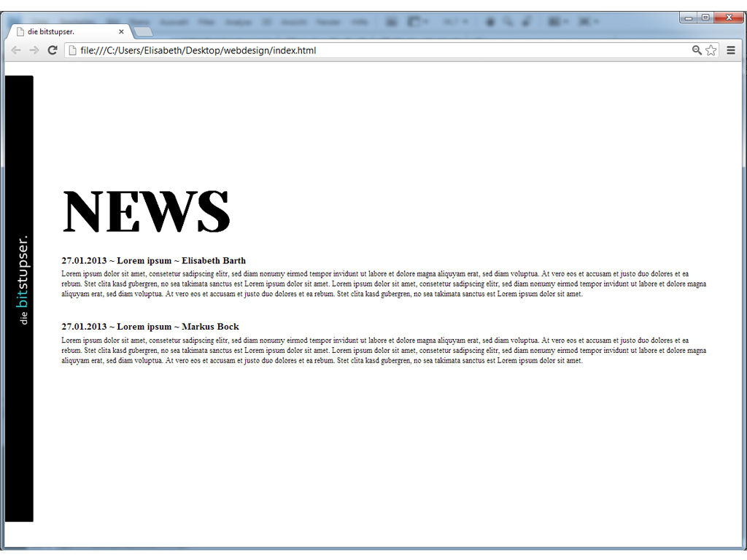Image resolution: width=747 pixels, height=560 pixels.
Task: Reload the current page
Action: click(x=53, y=50)
